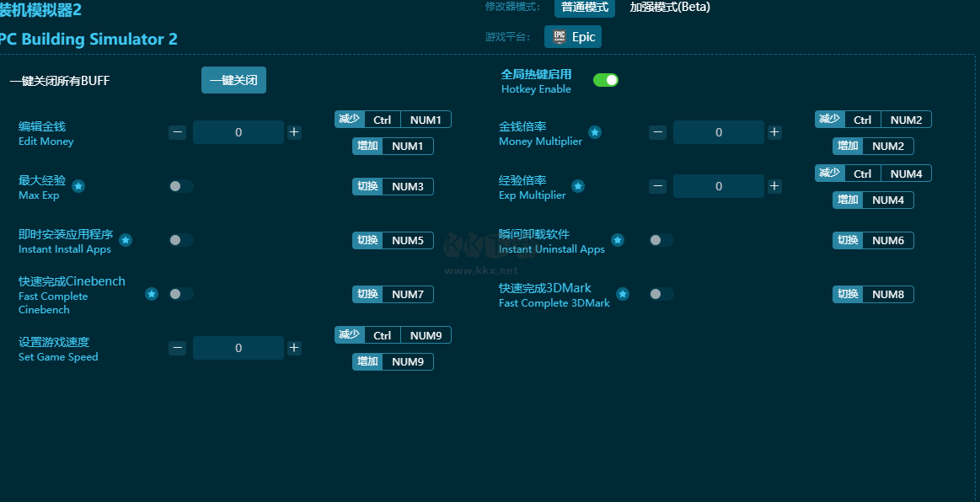Click the star icon beside Max Exp
Screen dimensions: 980x502
78,186
